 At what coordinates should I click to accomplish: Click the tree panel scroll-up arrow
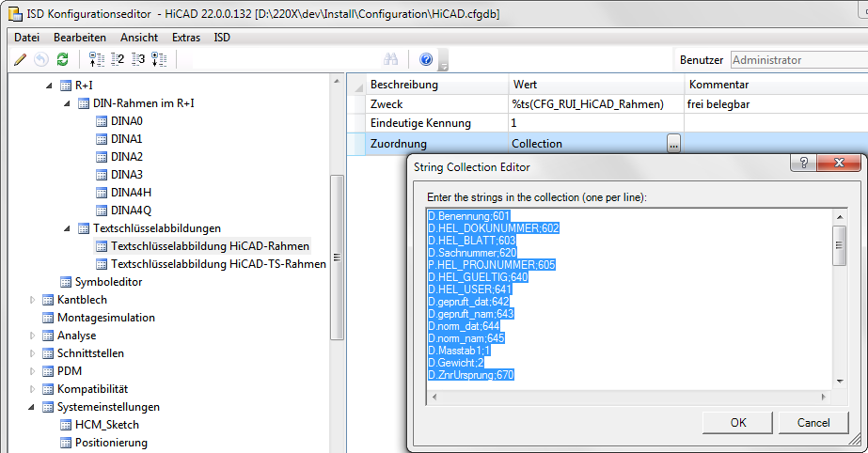(x=337, y=82)
